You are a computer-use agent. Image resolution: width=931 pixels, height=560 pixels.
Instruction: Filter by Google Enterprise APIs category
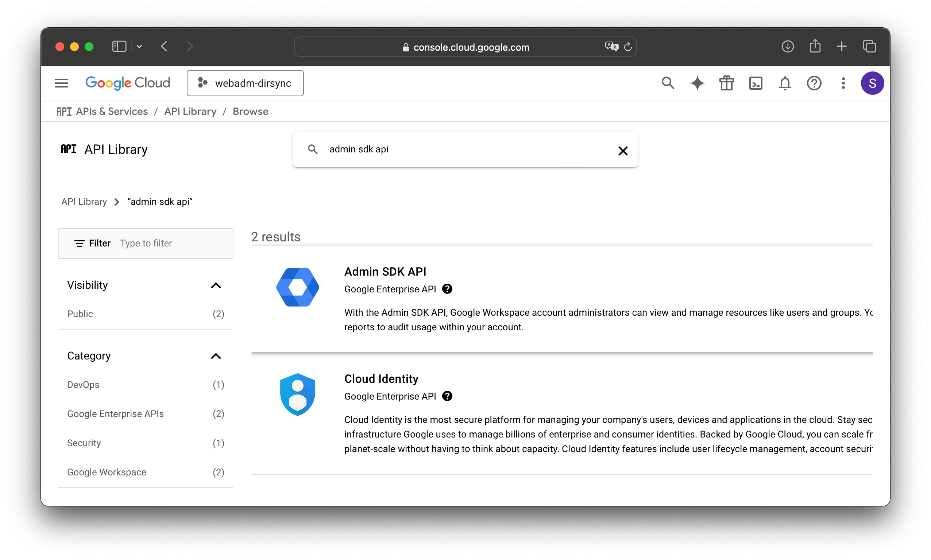click(x=146, y=414)
